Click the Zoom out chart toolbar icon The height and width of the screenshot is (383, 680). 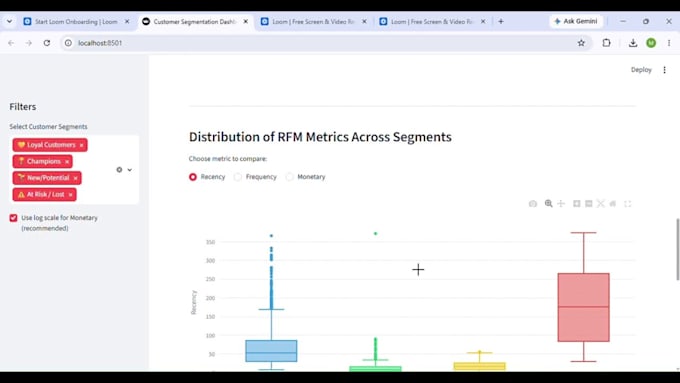pyautogui.click(x=588, y=203)
